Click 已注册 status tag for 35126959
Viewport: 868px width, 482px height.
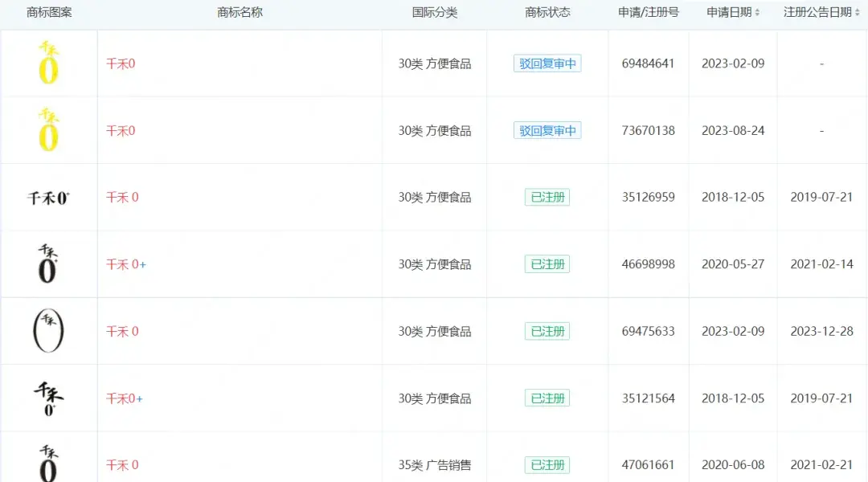(547, 197)
